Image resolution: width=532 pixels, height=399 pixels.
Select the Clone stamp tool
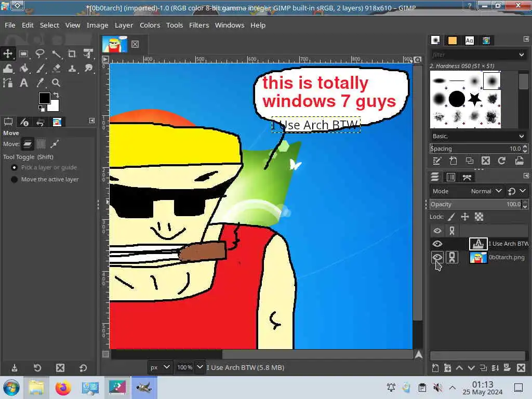(x=72, y=69)
